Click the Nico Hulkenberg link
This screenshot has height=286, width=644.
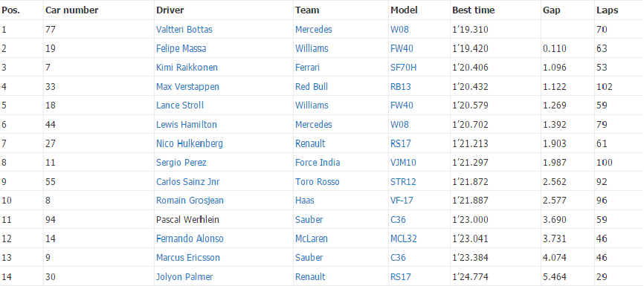coord(190,143)
